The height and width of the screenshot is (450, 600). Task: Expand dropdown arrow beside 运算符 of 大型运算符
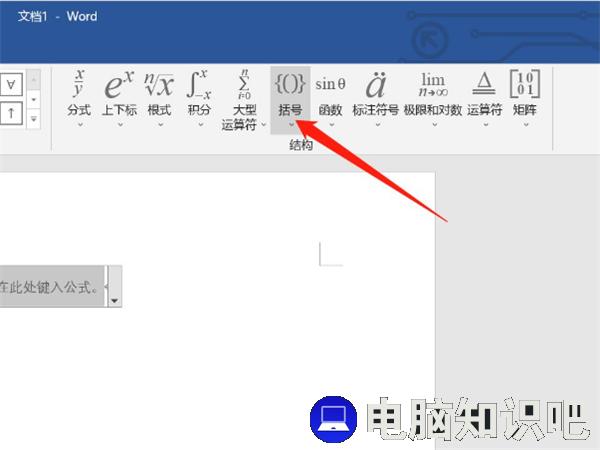click(x=264, y=125)
